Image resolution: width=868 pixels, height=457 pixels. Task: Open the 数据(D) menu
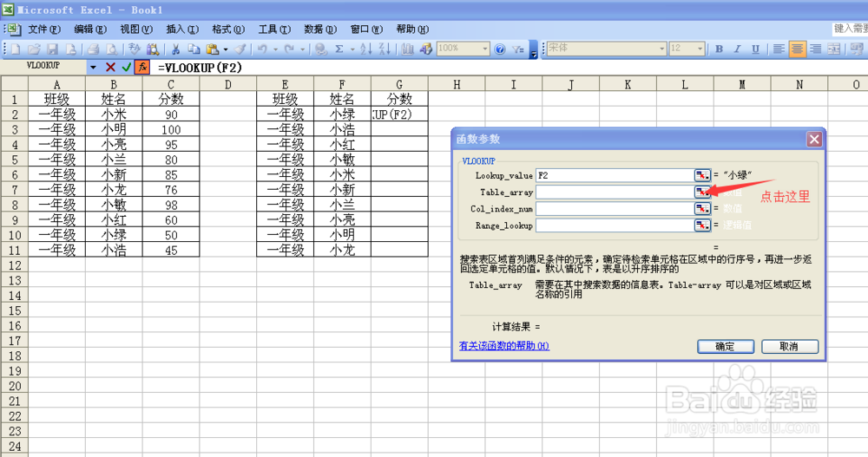[320, 29]
